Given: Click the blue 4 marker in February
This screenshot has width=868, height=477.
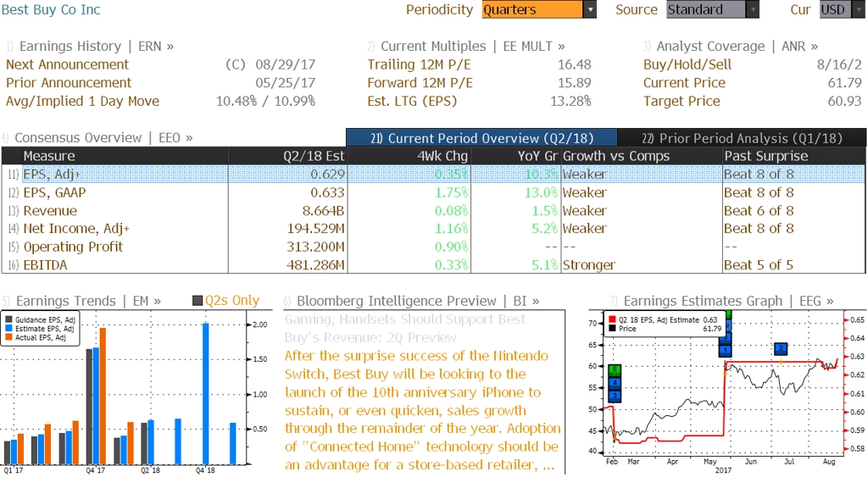Looking at the screenshot, I should tap(615, 382).
